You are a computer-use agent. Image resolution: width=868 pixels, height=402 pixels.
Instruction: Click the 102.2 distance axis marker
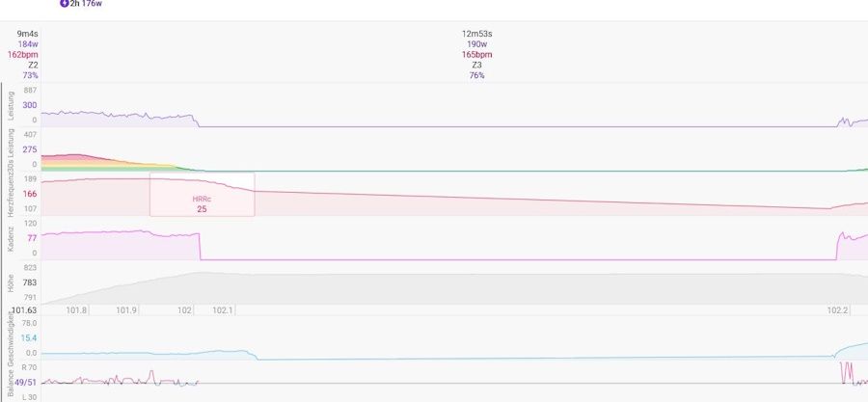click(x=838, y=310)
